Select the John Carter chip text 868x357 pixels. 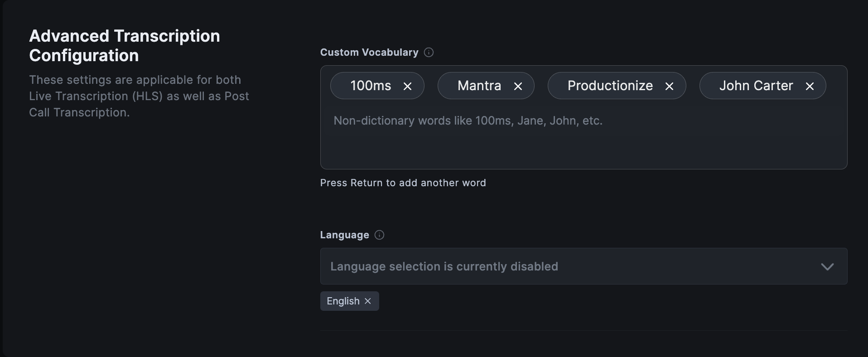[756, 86]
